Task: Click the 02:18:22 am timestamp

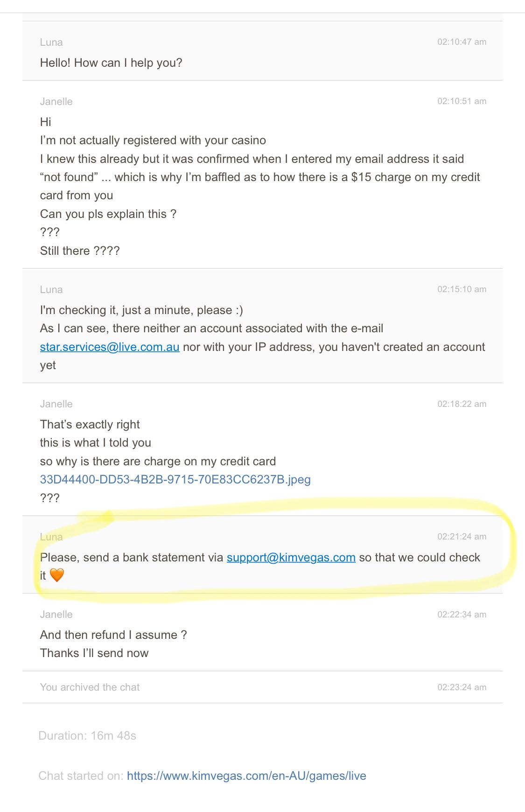Action: click(x=462, y=404)
